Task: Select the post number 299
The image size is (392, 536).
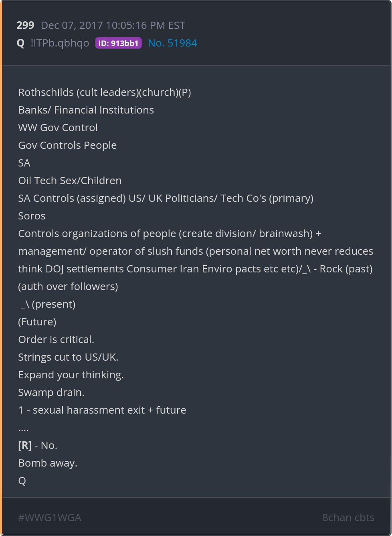Action: pyautogui.click(x=25, y=26)
